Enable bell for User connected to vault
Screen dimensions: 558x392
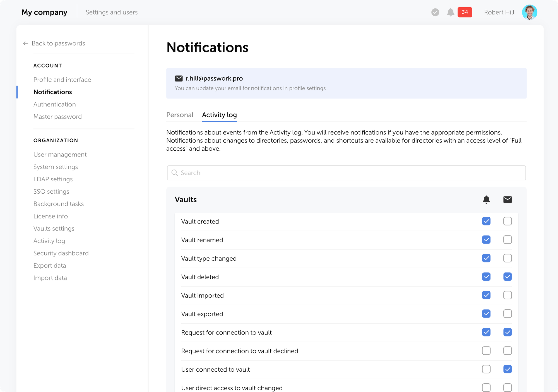tap(486, 369)
